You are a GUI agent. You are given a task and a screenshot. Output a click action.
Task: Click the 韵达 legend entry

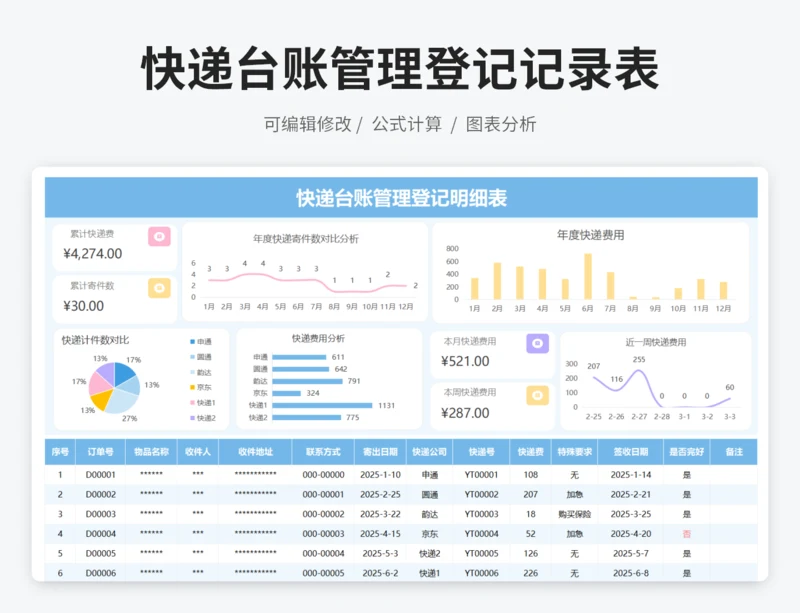click(201, 373)
